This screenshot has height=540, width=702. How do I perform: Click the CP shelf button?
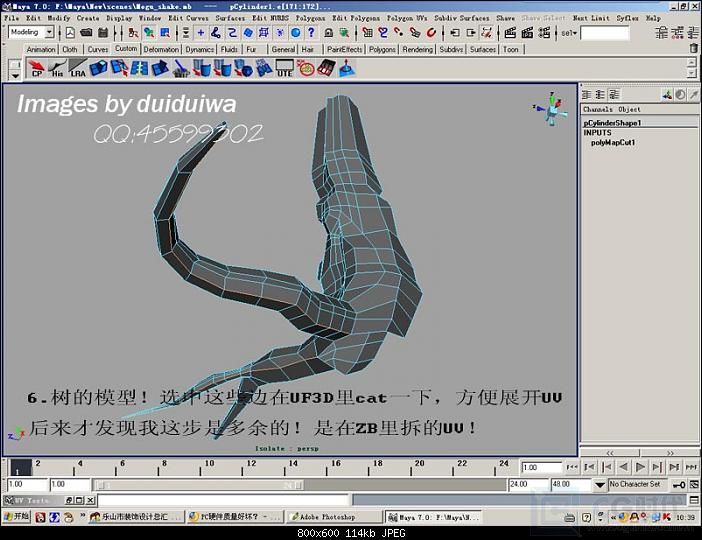pos(36,69)
